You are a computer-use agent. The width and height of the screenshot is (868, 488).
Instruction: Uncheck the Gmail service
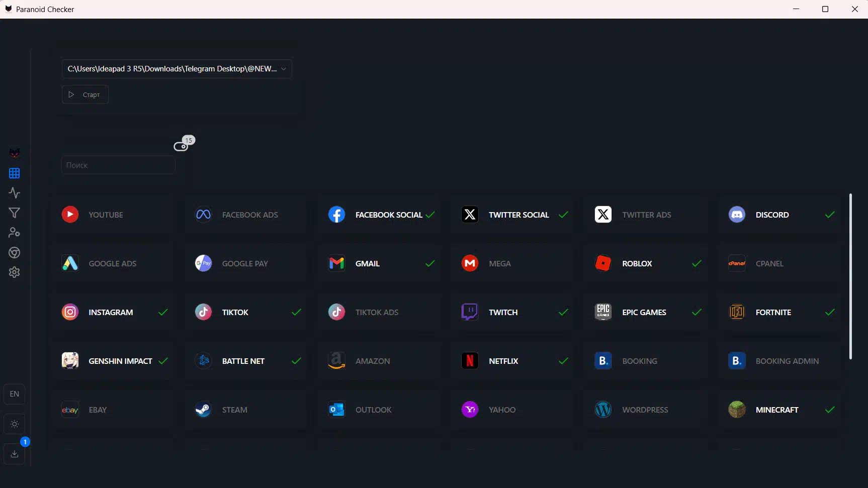point(379,263)
